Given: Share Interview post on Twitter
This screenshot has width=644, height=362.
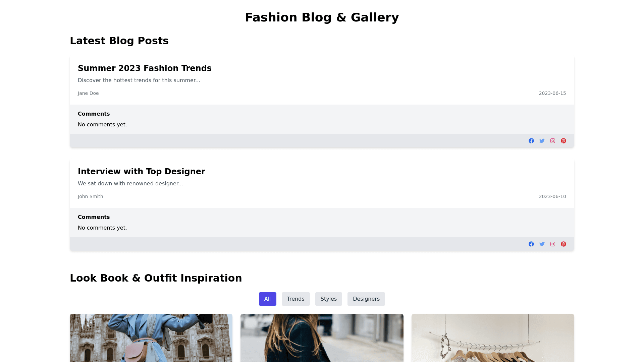Looking at the screenshot, I should (542, 244).
